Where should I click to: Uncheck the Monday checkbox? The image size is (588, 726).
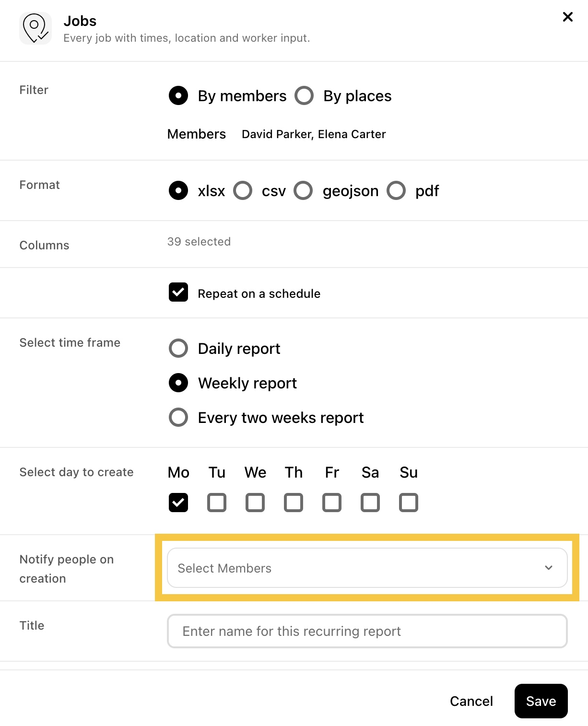tap(178, 503)
